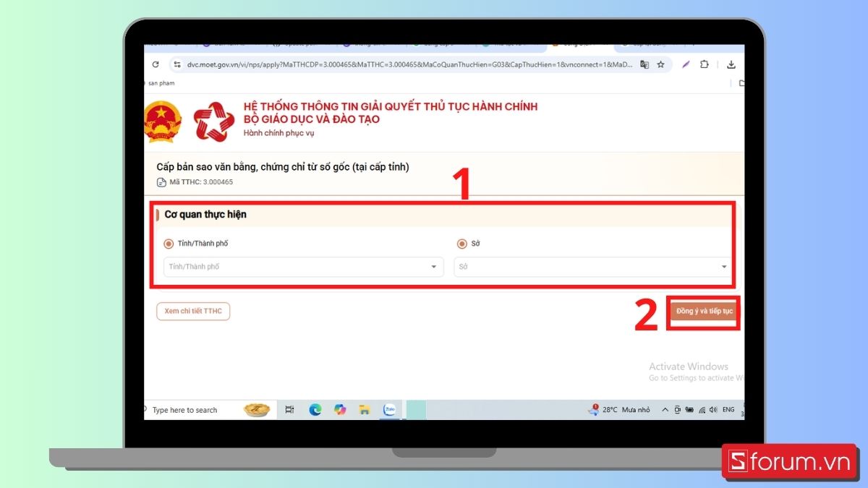
Task: Click the site information icon beside the URL
Action: (177, 64)
